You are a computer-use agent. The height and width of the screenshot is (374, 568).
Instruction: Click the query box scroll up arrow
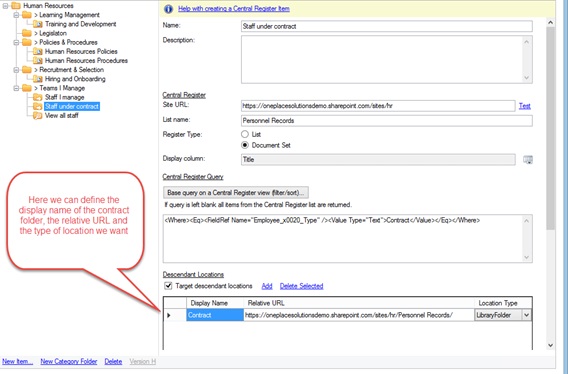click(527, 221)
